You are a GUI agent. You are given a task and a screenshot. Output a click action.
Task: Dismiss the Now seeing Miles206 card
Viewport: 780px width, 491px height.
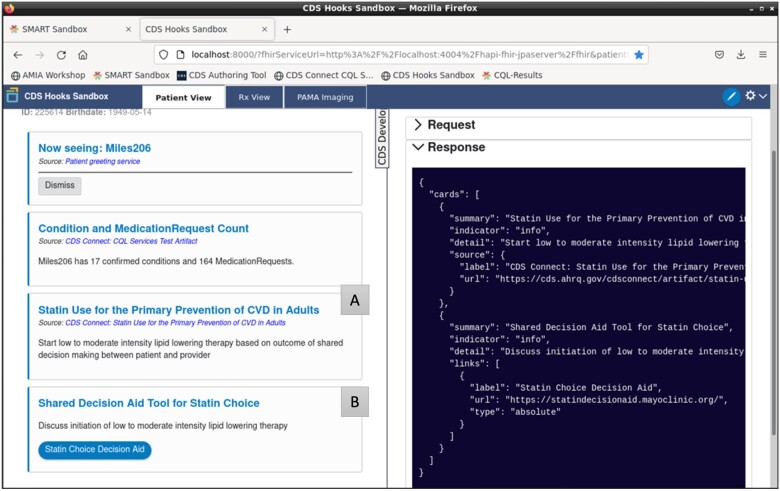point(60,185)
